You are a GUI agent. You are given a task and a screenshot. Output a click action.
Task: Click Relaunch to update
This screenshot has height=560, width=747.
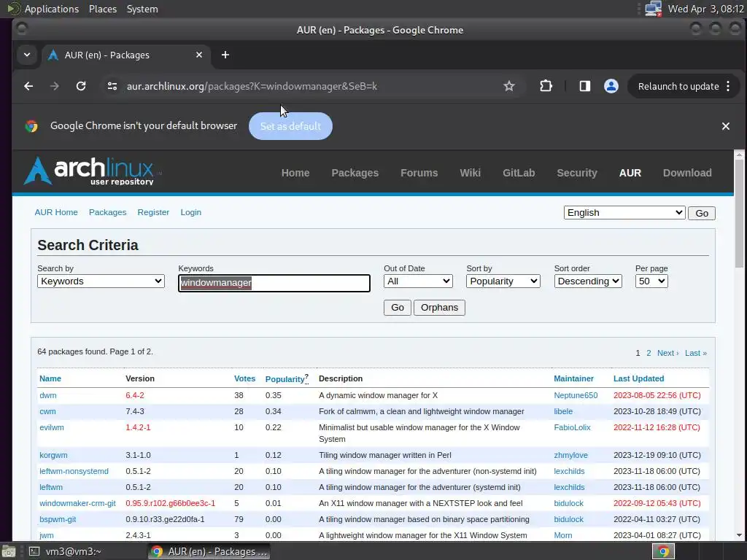(678, 86)
